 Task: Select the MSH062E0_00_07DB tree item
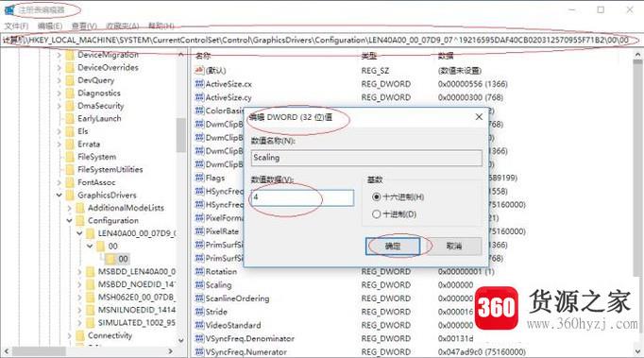(136, 298)
